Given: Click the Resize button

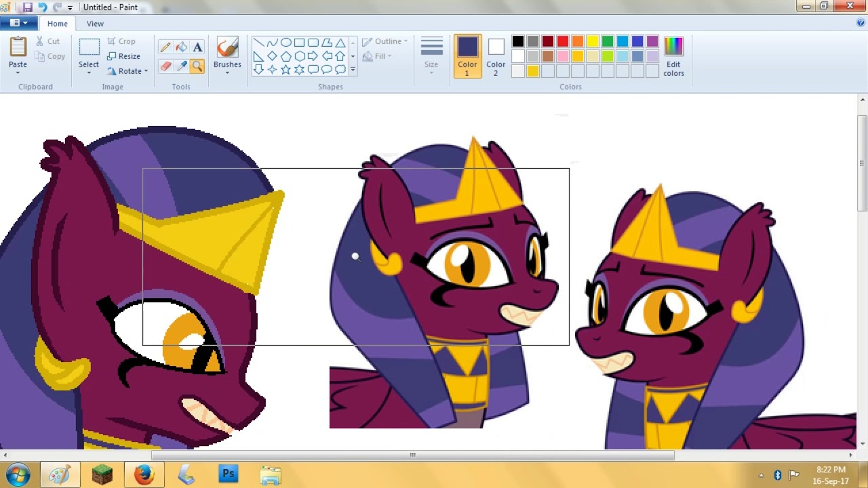Looking at the screenshot, I should (x=123, y=56).
